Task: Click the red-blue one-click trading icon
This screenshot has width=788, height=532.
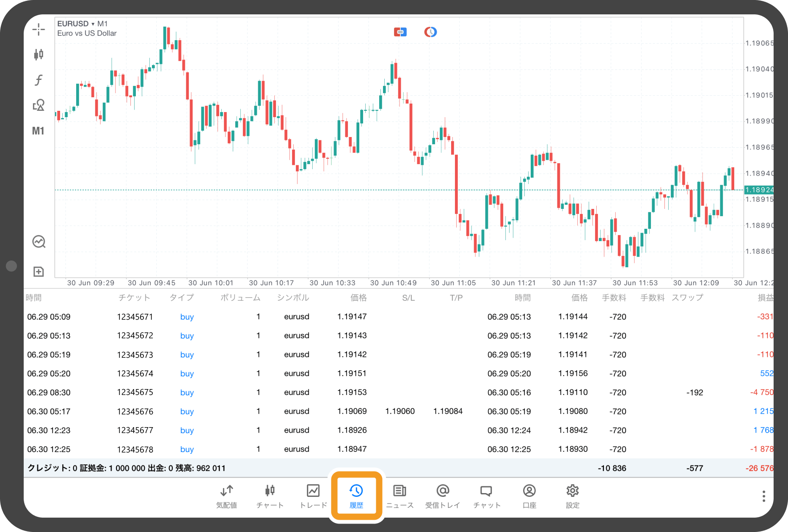Action: pyautogui.click(x=400, y=32)
